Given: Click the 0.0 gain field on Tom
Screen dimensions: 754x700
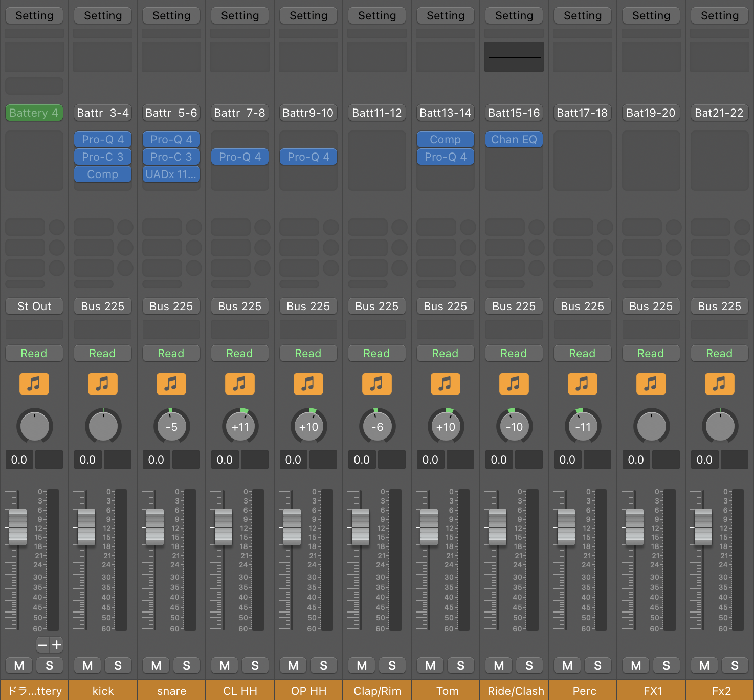Looking at the screenshot, I should tap(430, 460).
